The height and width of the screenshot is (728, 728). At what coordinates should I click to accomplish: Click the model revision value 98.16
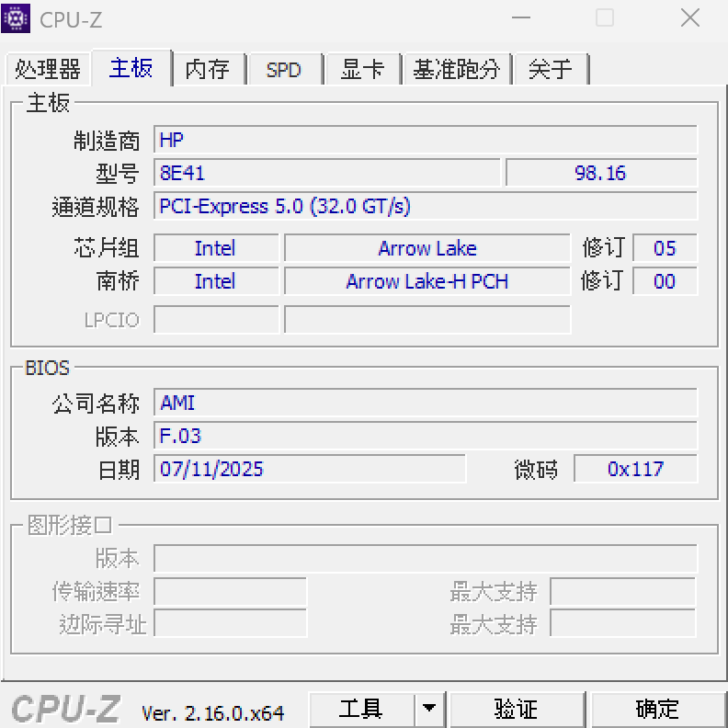coord(601,173)
